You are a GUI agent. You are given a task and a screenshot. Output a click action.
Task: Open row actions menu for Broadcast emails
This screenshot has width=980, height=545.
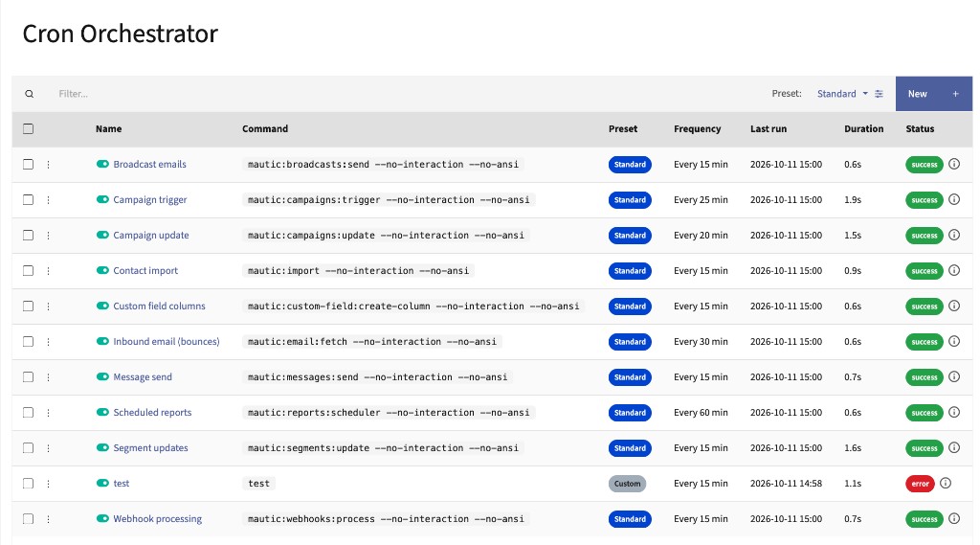(x=48, y=165)
